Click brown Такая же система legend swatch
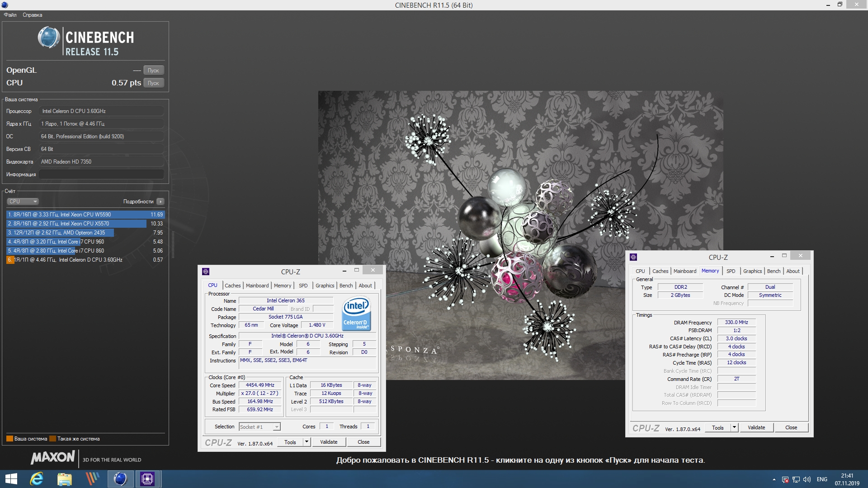Viewport: 868px width, 488px height. [x=52, y=439]
